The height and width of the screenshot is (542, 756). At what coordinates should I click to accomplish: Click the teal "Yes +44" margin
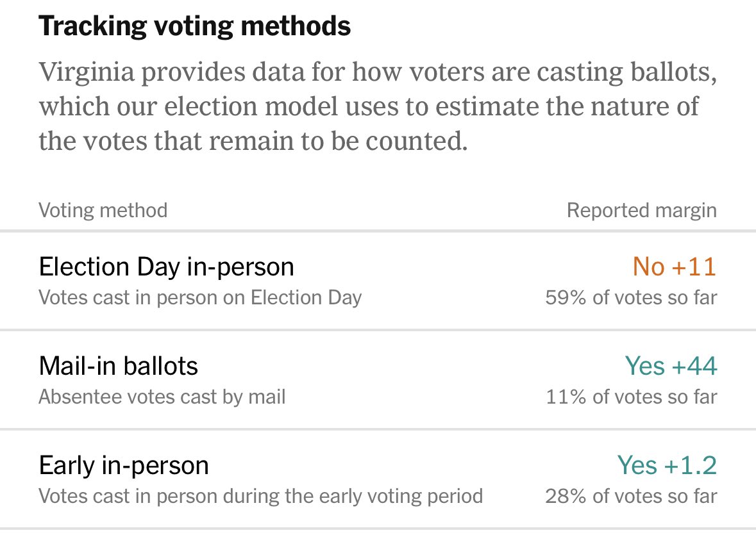pos(671,366)
